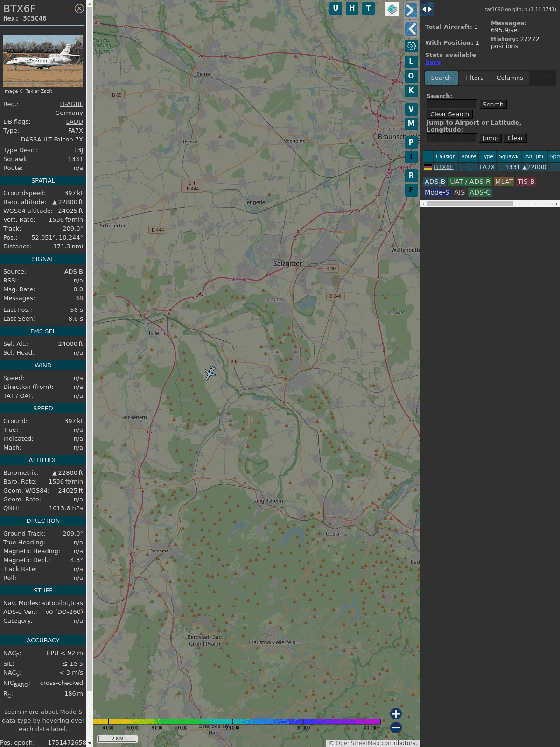Open the map layer switcher icon
The height and width of the screenshot is (747, 560).
[392, 8]
